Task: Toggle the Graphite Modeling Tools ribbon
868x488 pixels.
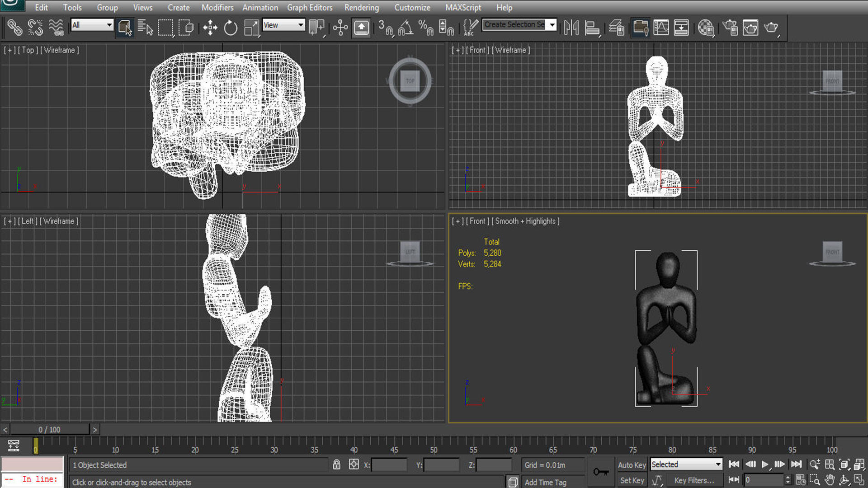Action: pos(641,28)
